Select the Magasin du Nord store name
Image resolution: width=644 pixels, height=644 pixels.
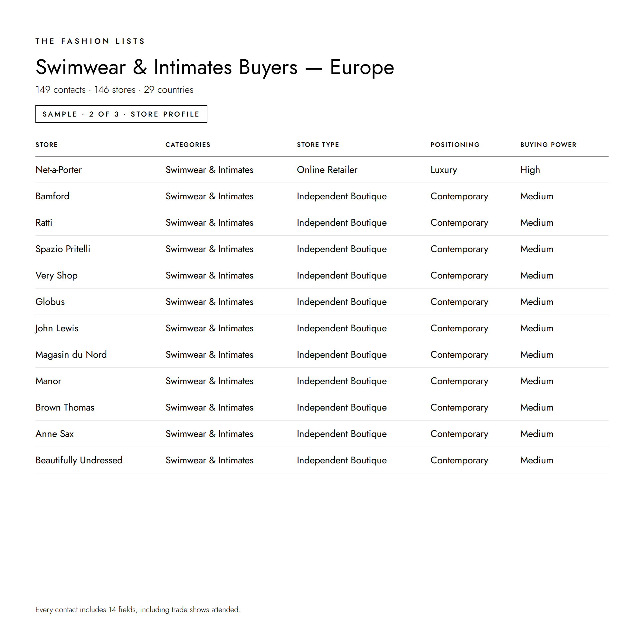coord(71,354)
